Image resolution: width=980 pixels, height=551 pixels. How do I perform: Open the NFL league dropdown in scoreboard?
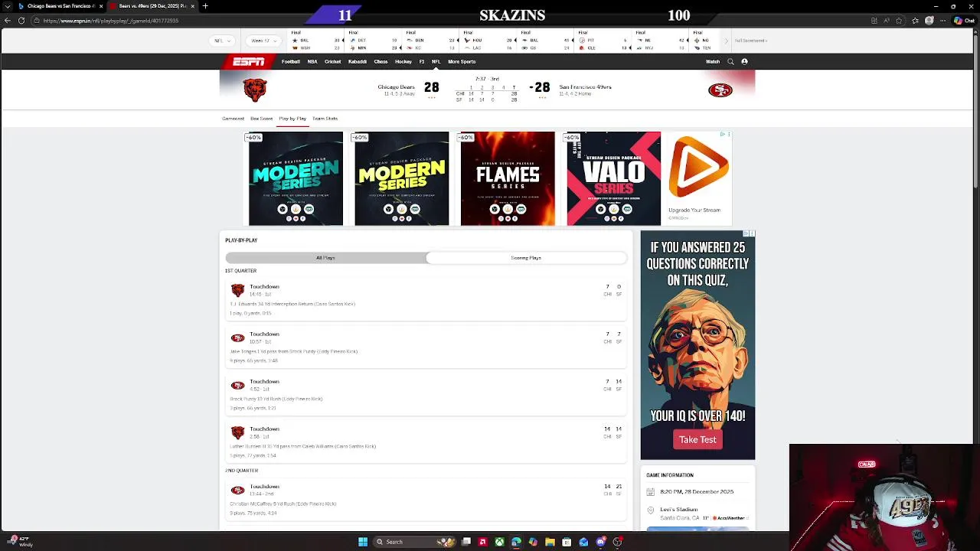click(x=222, y=41)
